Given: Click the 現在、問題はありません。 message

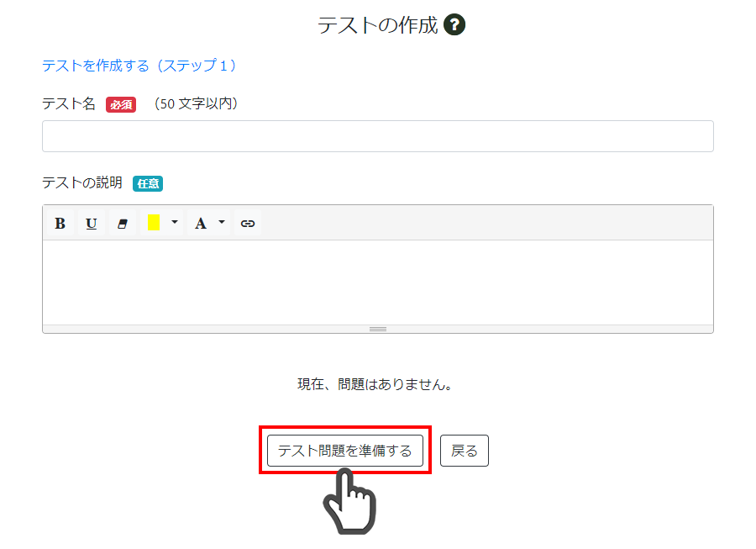Looking at the screenshot, I should coord(375,384).
